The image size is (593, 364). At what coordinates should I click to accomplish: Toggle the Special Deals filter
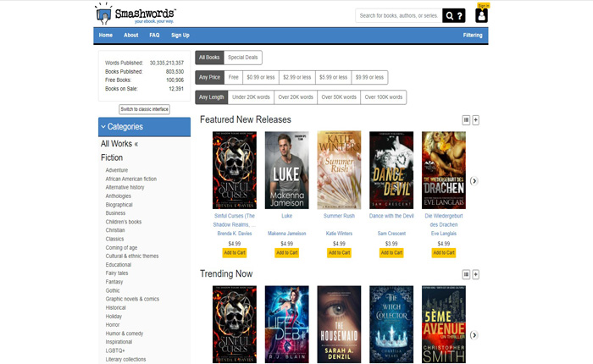[x=242, y=58]
